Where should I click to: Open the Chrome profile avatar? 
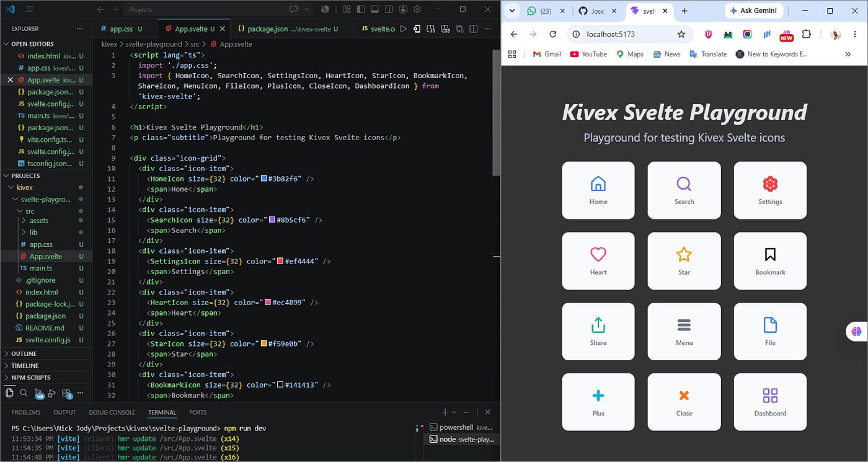click(835, 34)
